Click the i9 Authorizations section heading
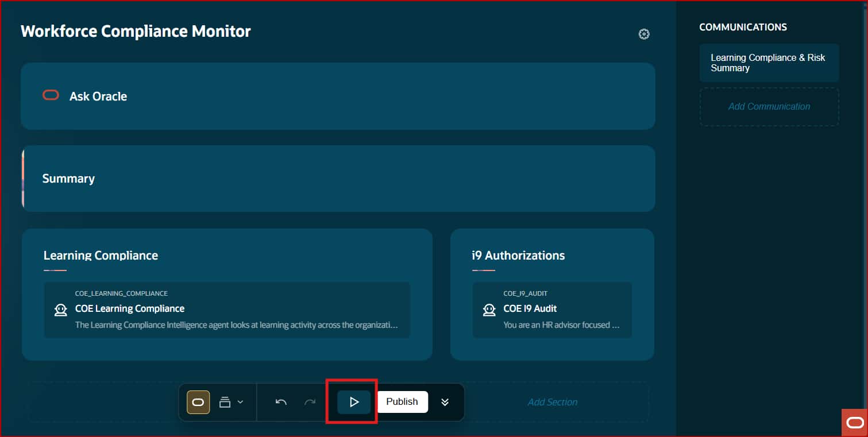The image size is (868, 437). click(x=518, y=256)
